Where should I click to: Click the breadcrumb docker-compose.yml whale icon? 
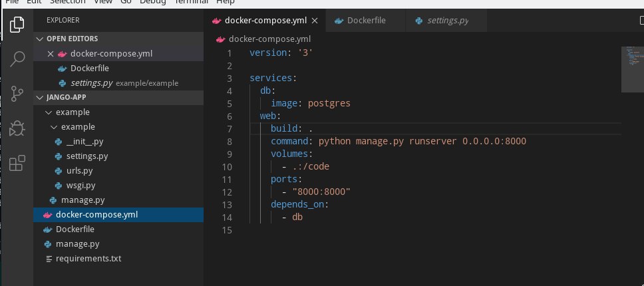(221, 39)
